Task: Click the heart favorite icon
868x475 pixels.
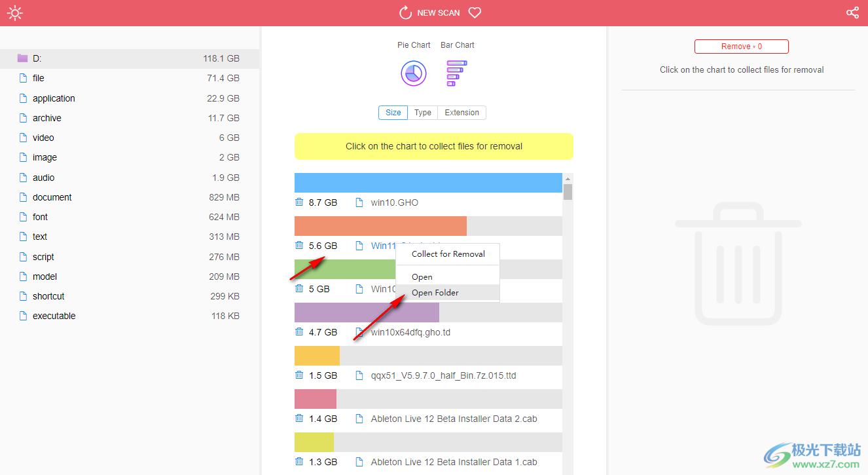Action: (x=475, y=12)
